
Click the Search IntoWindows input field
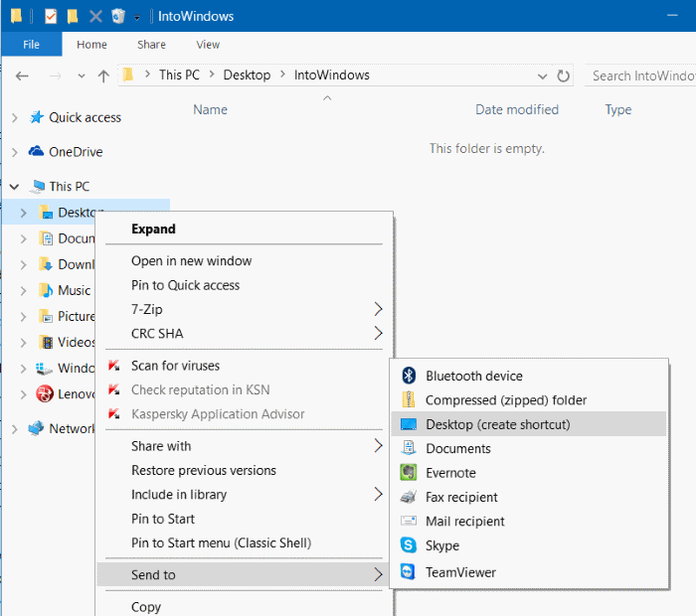coord(641,76)
